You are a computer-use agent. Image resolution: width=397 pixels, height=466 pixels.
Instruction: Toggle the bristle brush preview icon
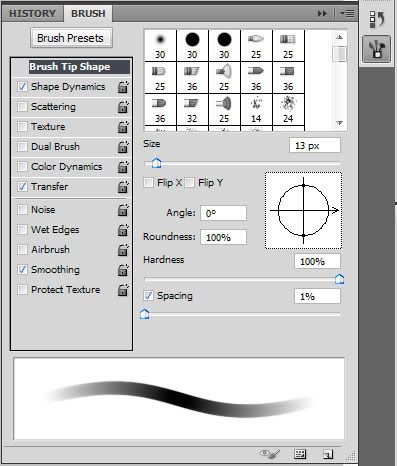coord(270,454)
